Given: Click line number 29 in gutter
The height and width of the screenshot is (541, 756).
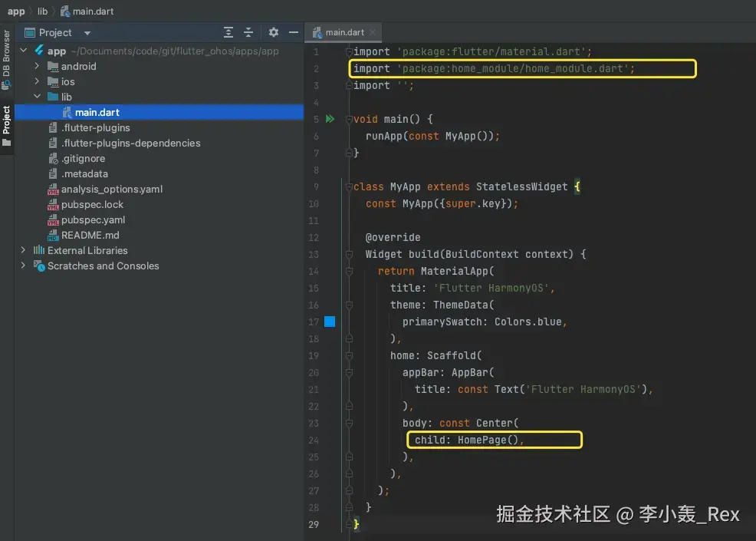Looking at the screenshot, I should tap(314, 524).
